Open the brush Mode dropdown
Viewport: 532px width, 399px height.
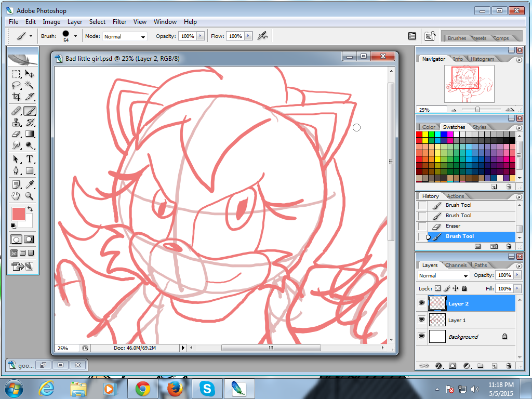[125, 36]
